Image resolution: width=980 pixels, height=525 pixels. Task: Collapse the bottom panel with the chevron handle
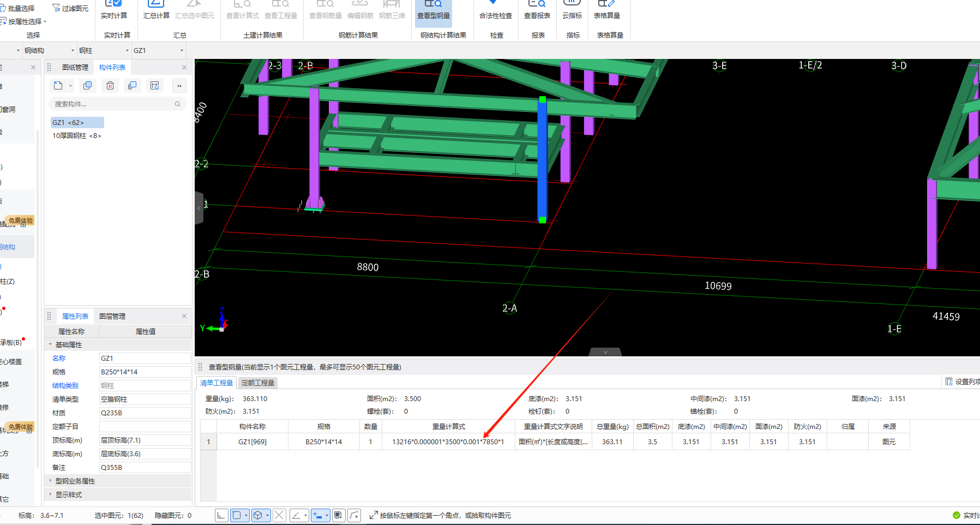click(605, 352)
